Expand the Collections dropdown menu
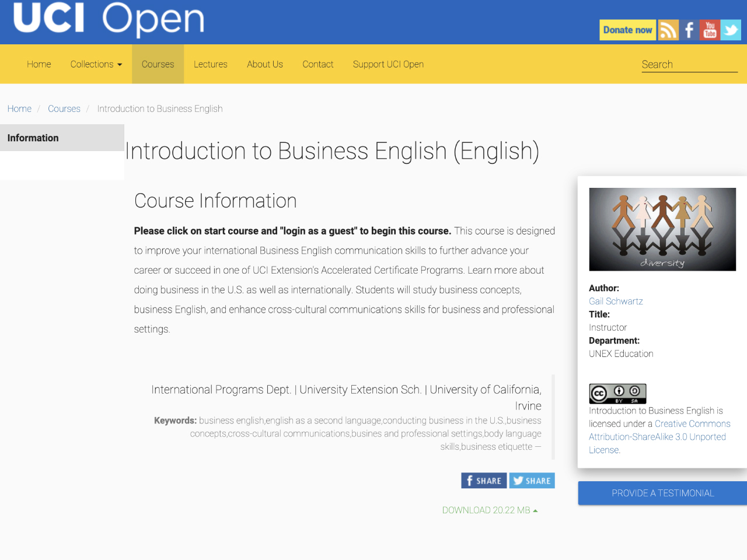The width and height of the screenshot is (747, 560). click(x=96, y=64)
